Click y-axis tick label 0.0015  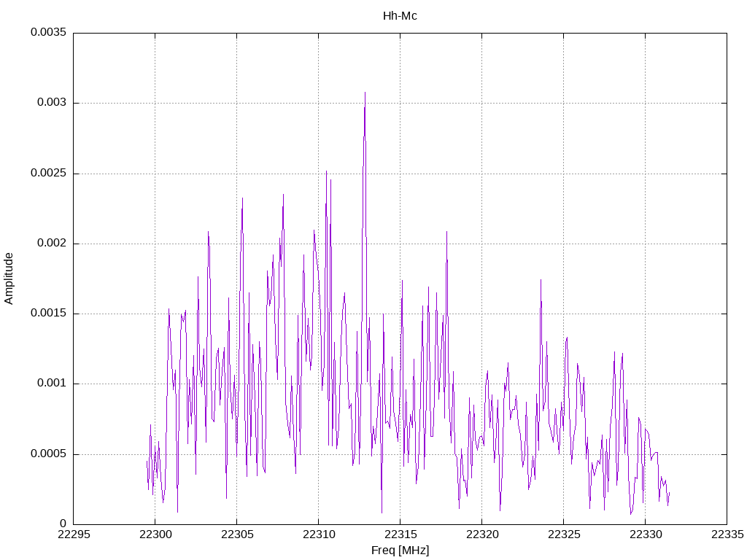pos(49,314)
